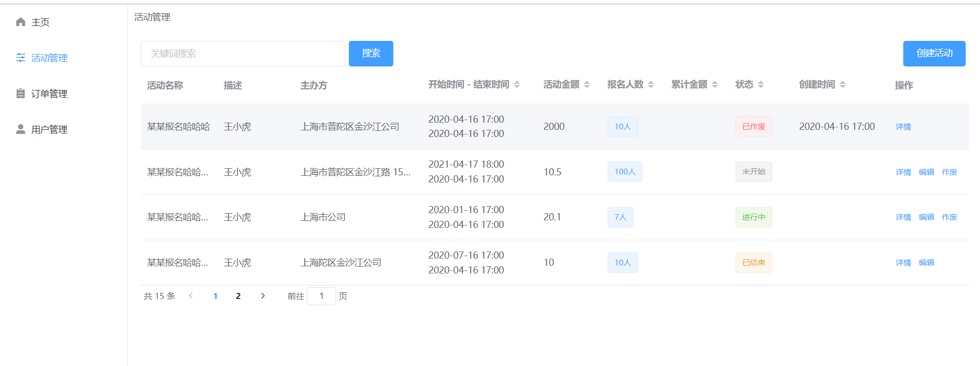Click the person icon beside 用户管理
Viewport: 980px width, 366px height.
20,129
